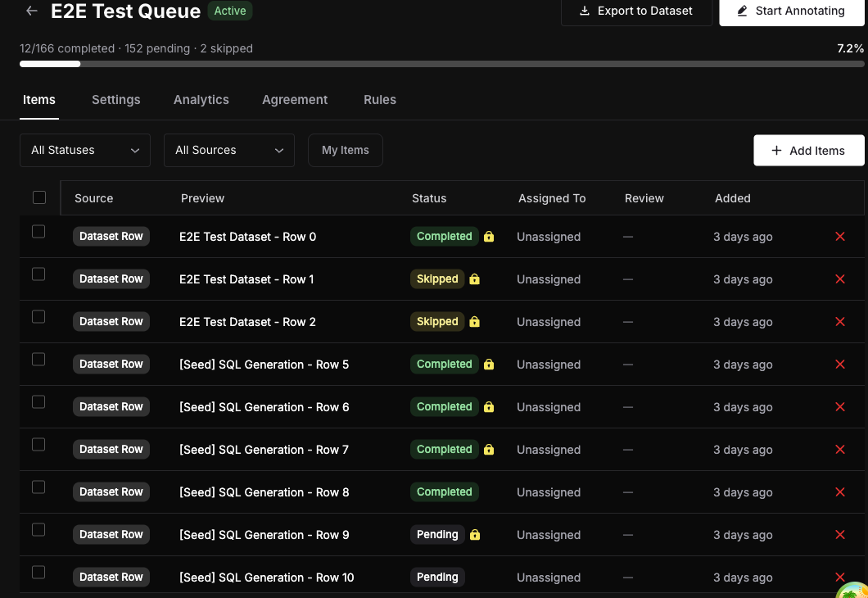Switch to the Analytics tab

(201, 99)
